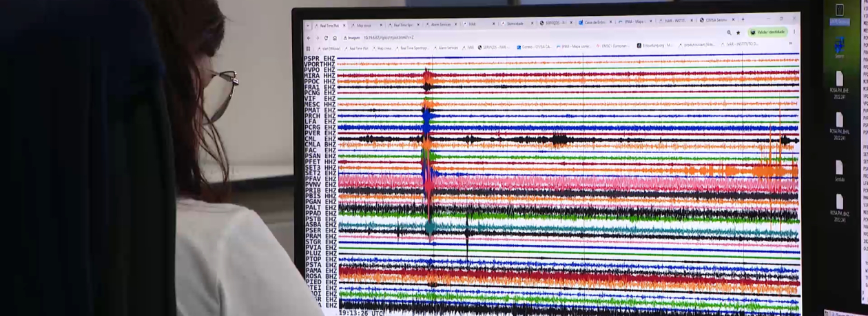Click the browser forward arrow
868x316 pixels.
click(318, 38)
